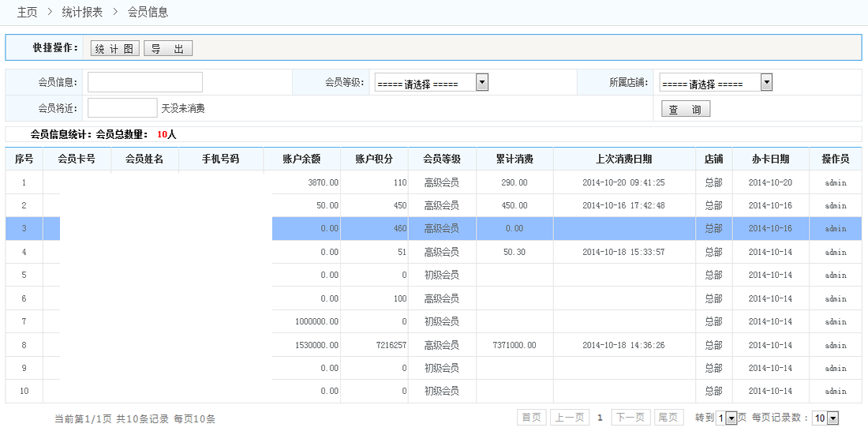Click the 累计消费 column header
This screenshot has width=868, height=435.
point(514,159)
